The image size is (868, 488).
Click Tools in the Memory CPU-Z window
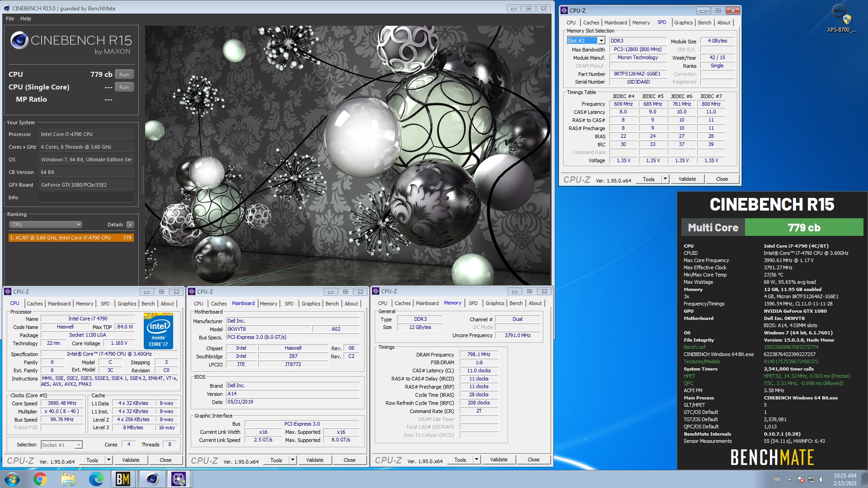point(460,460)
